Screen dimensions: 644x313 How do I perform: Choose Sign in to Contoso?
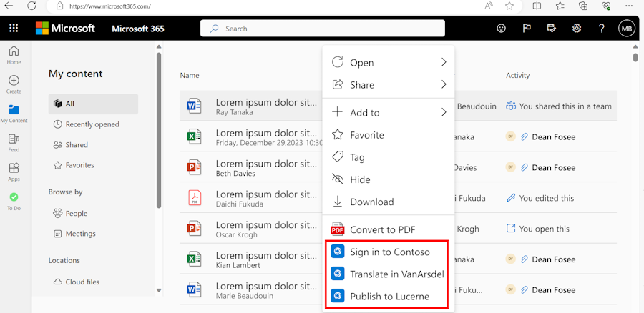389,252
